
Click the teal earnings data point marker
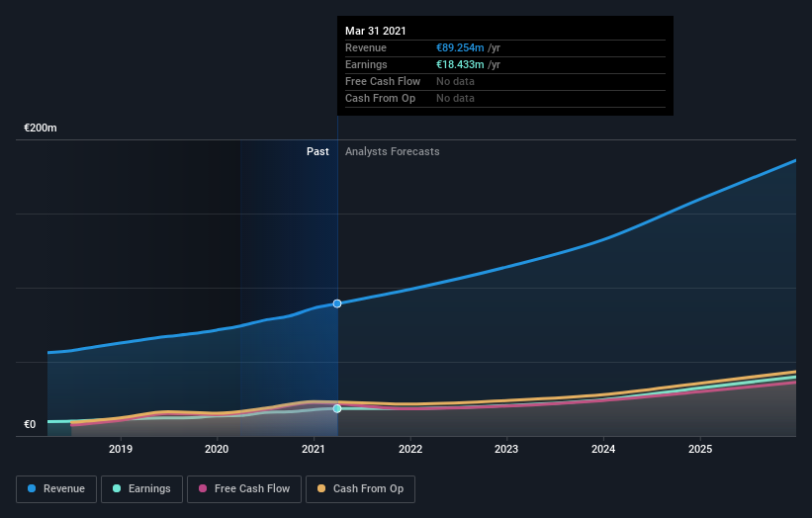337,409
